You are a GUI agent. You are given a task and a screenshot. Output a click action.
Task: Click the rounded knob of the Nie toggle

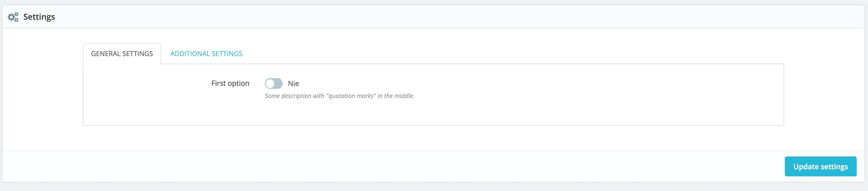[270, 83]
